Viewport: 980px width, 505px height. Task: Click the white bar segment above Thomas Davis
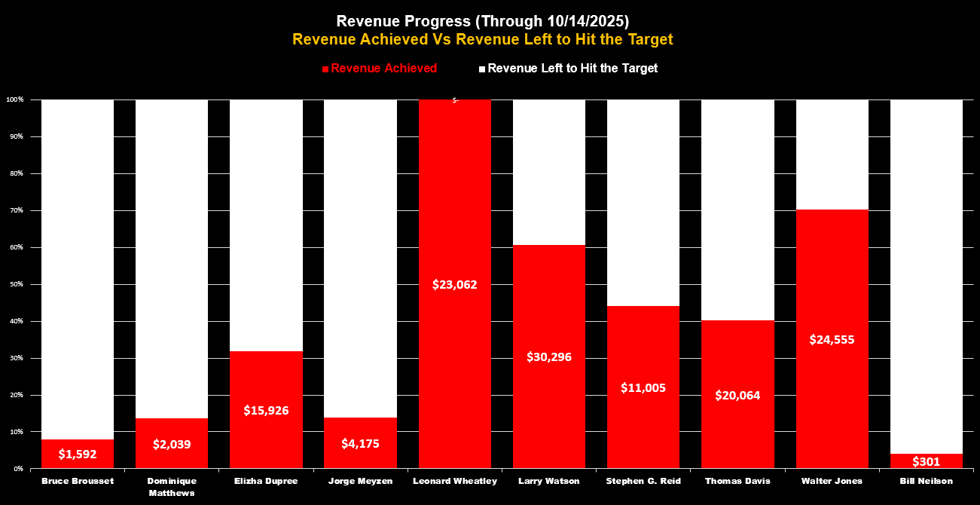[737, 210]
